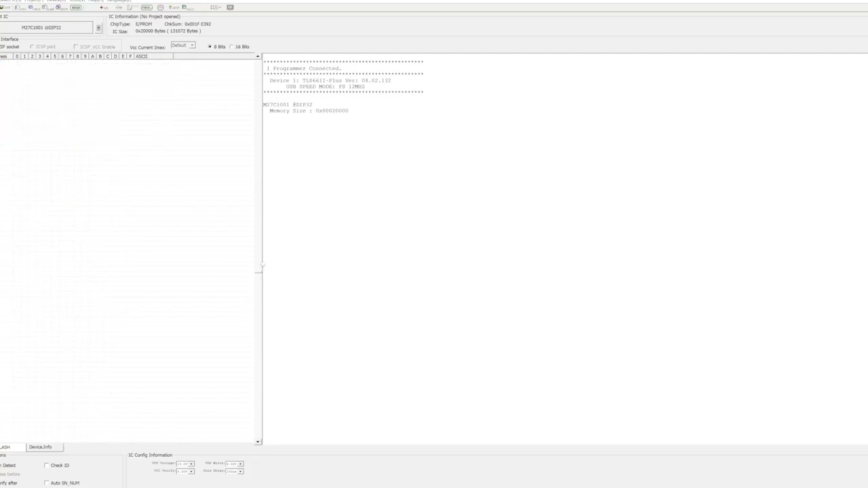Click the IC Size 0x20000 Bytes value
The height and width of the screenshot is (488, 868).
(x=168, y=31)
